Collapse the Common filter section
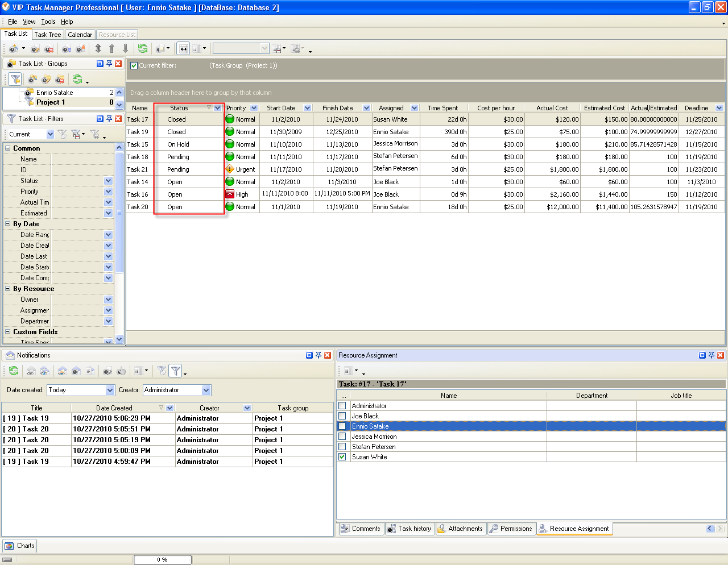Screen dimensions: 728x565 8,148
